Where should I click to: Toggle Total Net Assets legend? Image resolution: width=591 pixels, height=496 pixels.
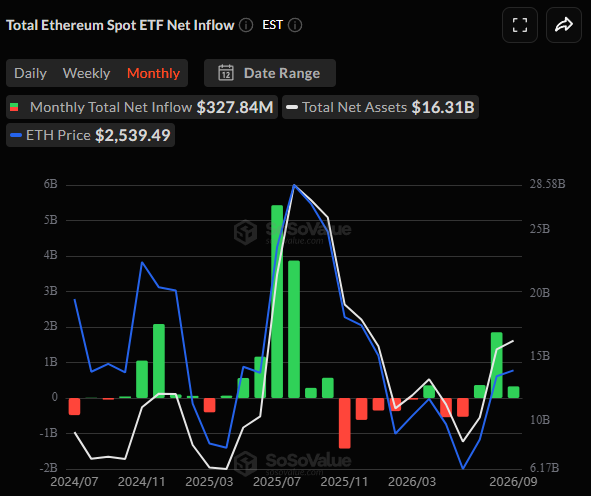tap(380, 107)
